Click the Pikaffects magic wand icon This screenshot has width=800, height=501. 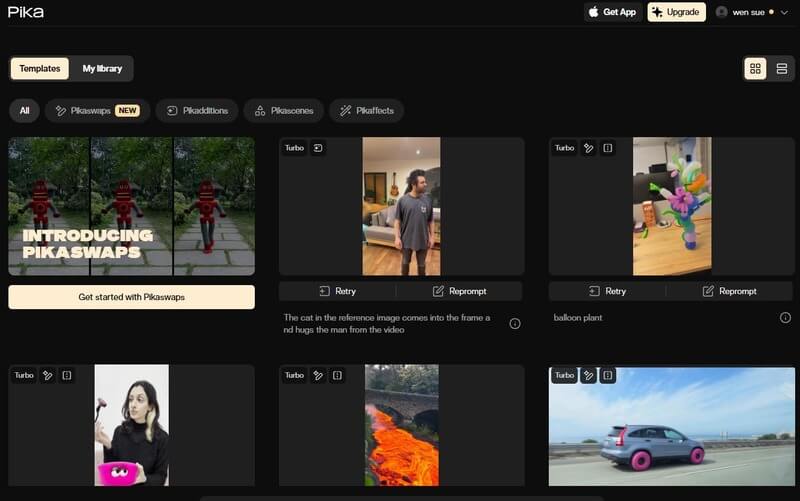[x=345, y=111]
